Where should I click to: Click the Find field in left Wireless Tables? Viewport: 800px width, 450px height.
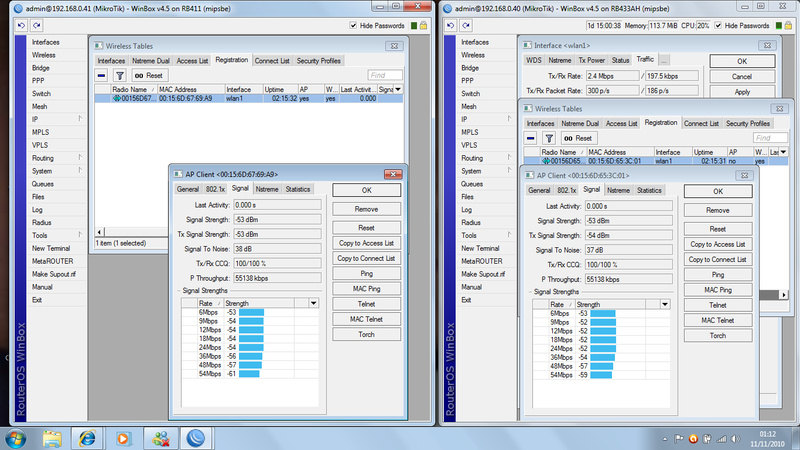click(x=384, y=75)
